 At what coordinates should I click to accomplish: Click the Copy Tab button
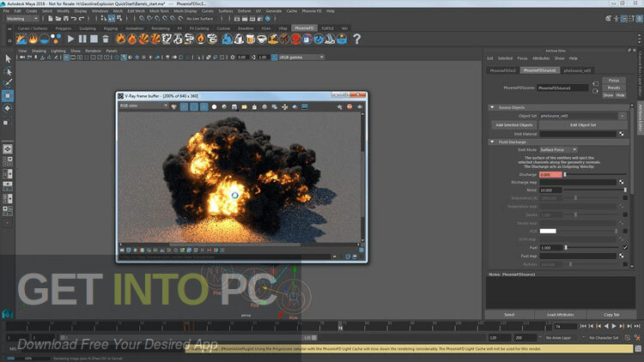[611, 315]
